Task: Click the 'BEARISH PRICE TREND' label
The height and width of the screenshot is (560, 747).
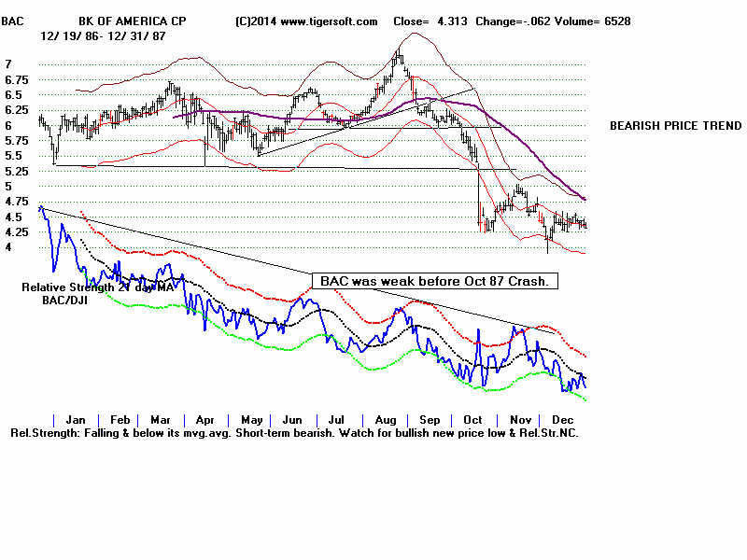Action: tap(675, 126)
